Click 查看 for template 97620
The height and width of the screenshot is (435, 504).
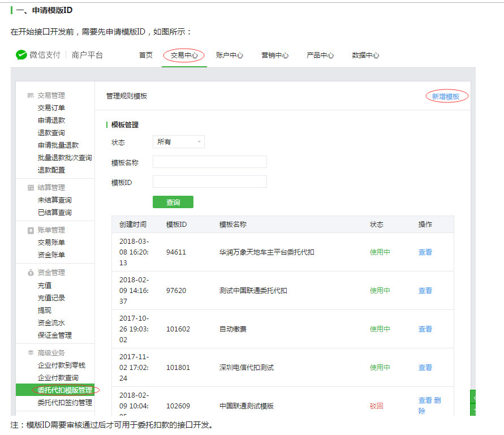coord(425,291)
